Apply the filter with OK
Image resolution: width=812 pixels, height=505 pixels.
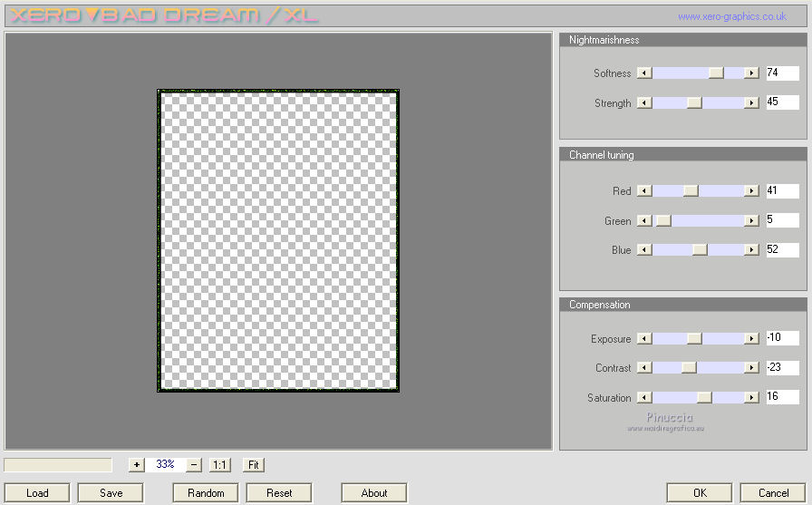click(700, 492)
